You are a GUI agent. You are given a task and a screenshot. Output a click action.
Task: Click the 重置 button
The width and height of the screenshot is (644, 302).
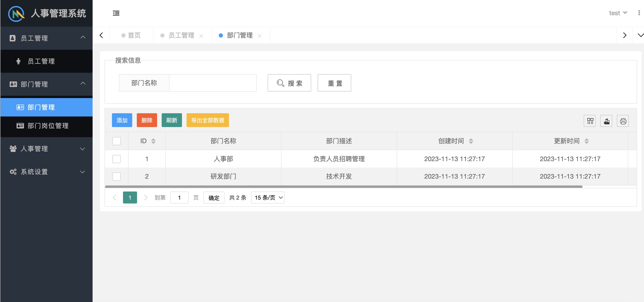click(334, 83)
